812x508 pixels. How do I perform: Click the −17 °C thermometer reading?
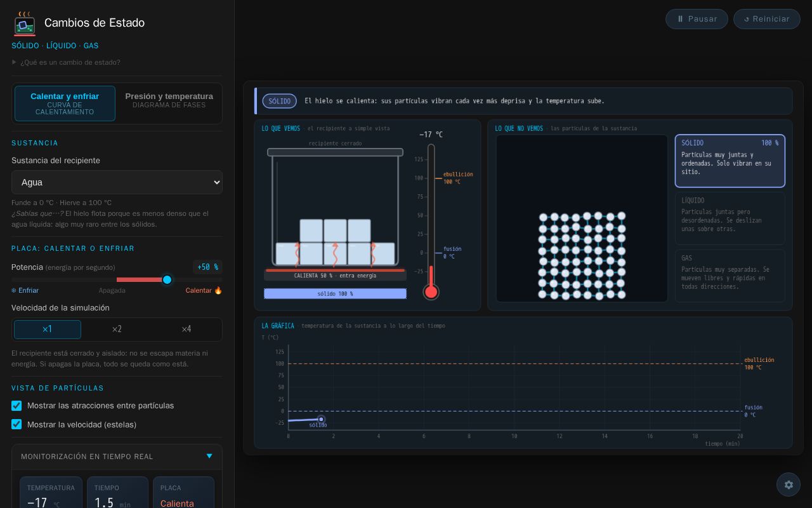tap(431, 135)
